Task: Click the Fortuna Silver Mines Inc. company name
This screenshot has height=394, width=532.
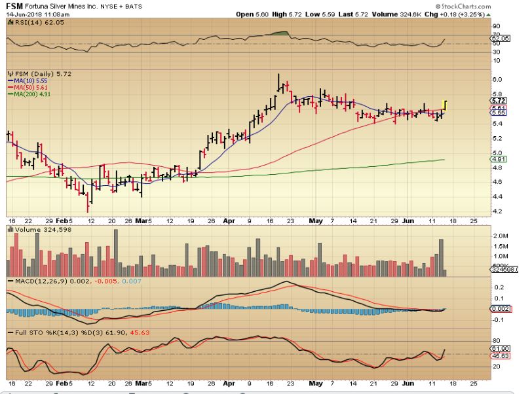Action: tap(62, 7)
